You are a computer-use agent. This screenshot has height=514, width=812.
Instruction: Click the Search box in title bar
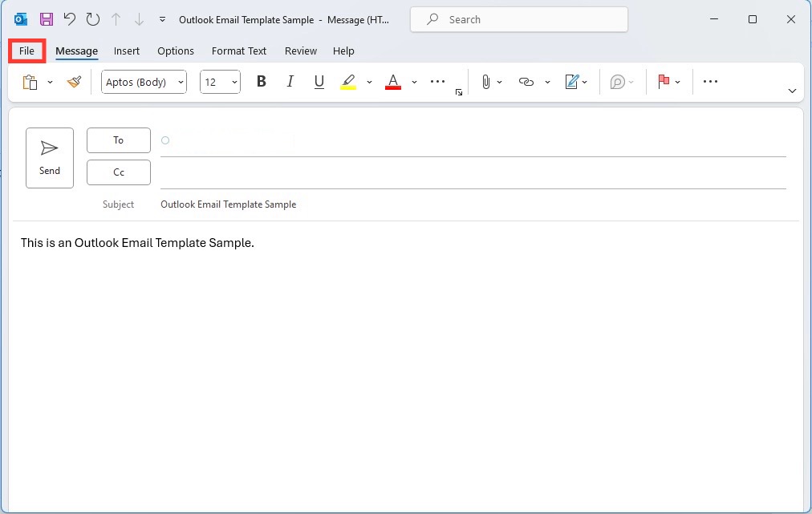519,20
